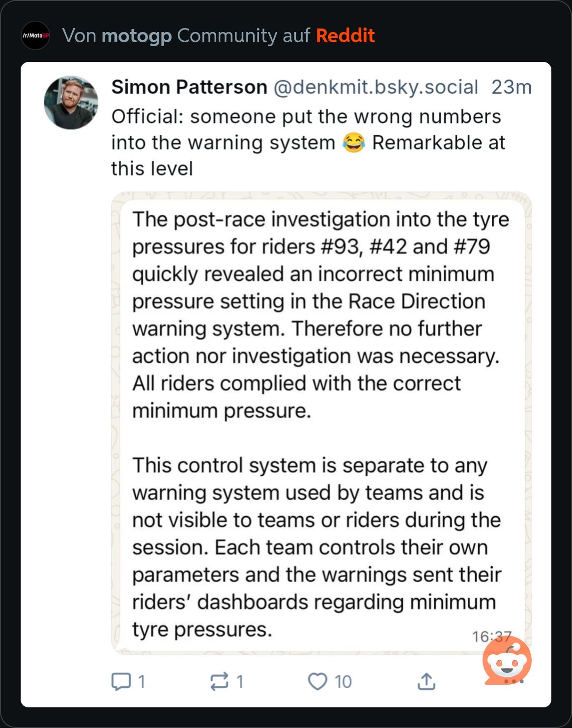Click the r/MotoGP community avatar icon
The width and height of the screenshot is (572, 728).
click(x=35, y=35)
